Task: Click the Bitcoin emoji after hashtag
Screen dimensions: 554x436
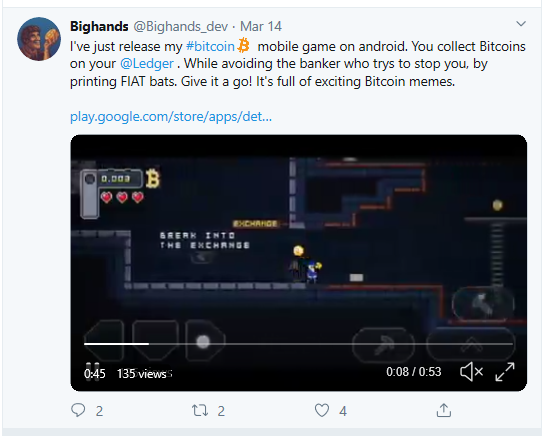Action: [243, 46]
